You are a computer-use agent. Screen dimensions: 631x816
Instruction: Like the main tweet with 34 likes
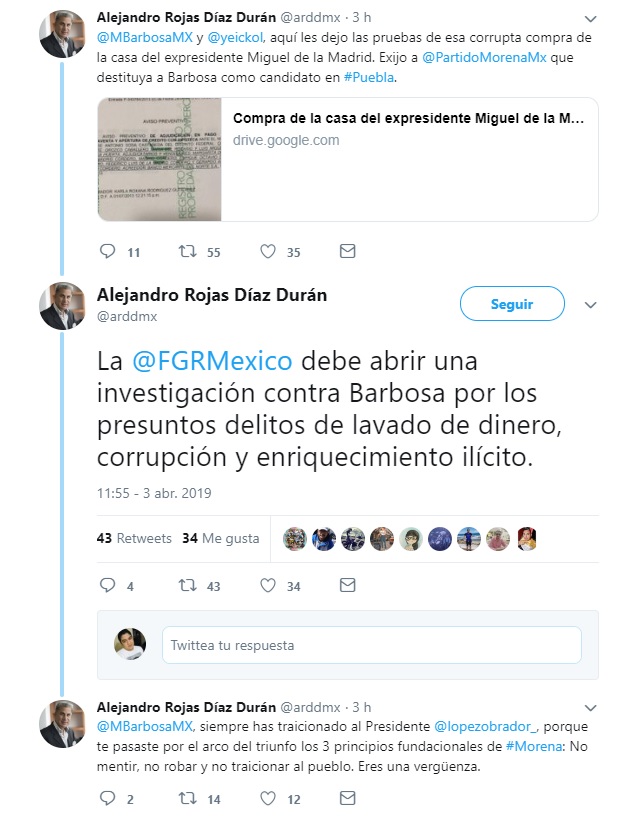(x=268, y=585)
